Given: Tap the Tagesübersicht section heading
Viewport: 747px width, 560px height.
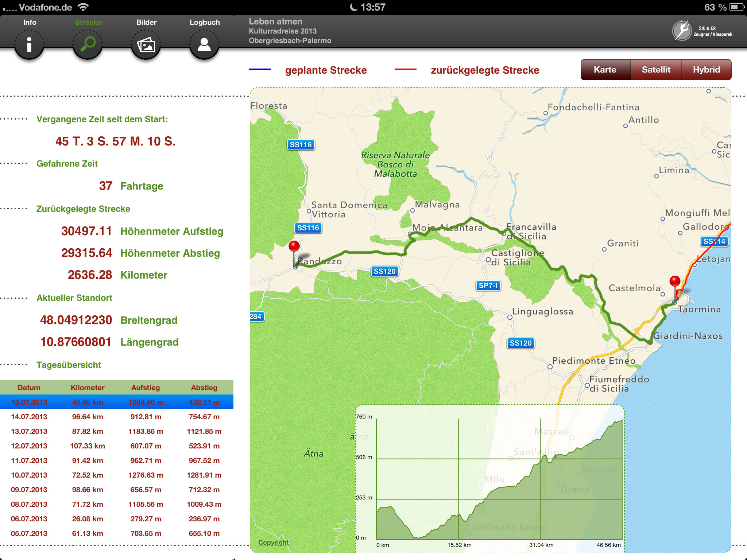Looking at the screenshot, I should coord(69,365).
